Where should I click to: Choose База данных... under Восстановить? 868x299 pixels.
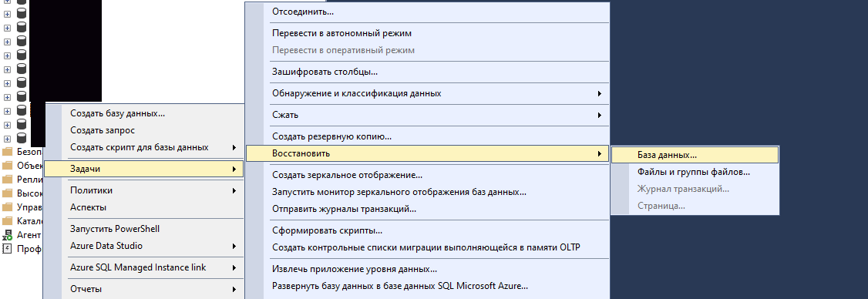tap(695, 155)
